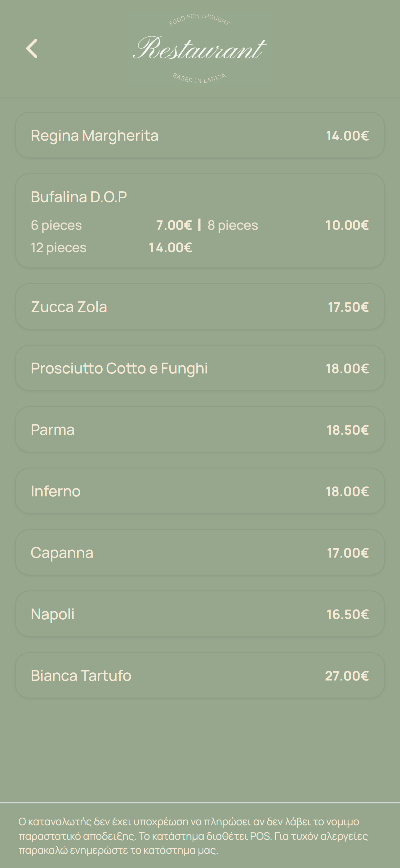Choose the 12 pieces option

[59, 248]
